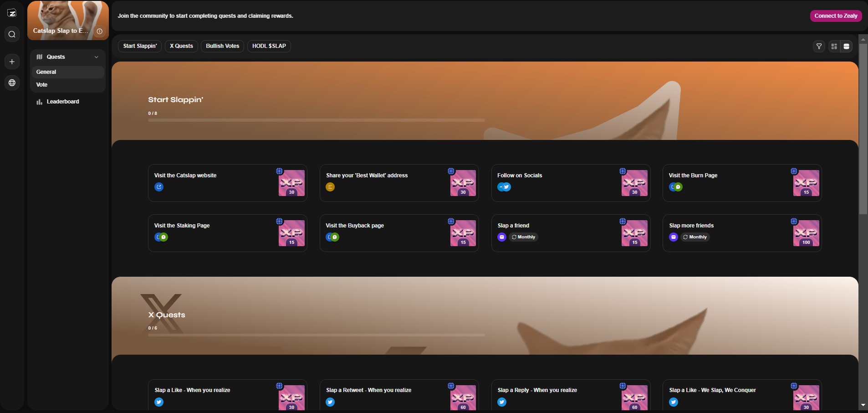Click Twitter icon under Slap a Like - When you realize
The height and width of the screenshot is (413, 868).
coord(159,402)
